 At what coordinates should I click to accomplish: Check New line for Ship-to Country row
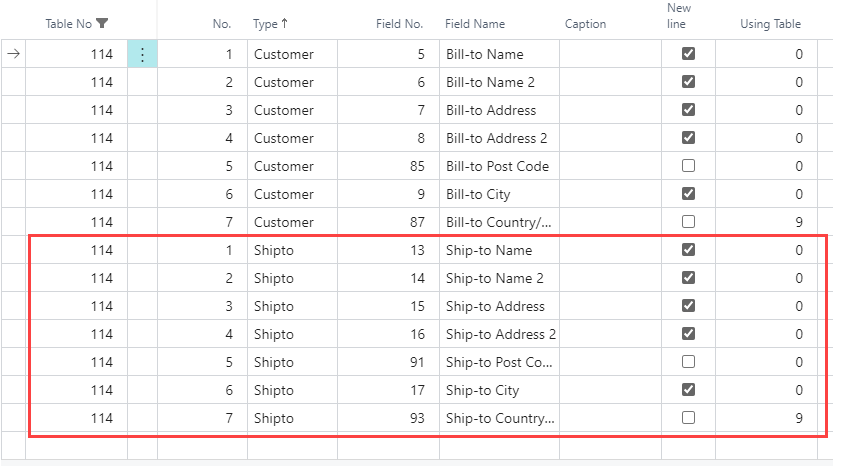pos(688,418)
